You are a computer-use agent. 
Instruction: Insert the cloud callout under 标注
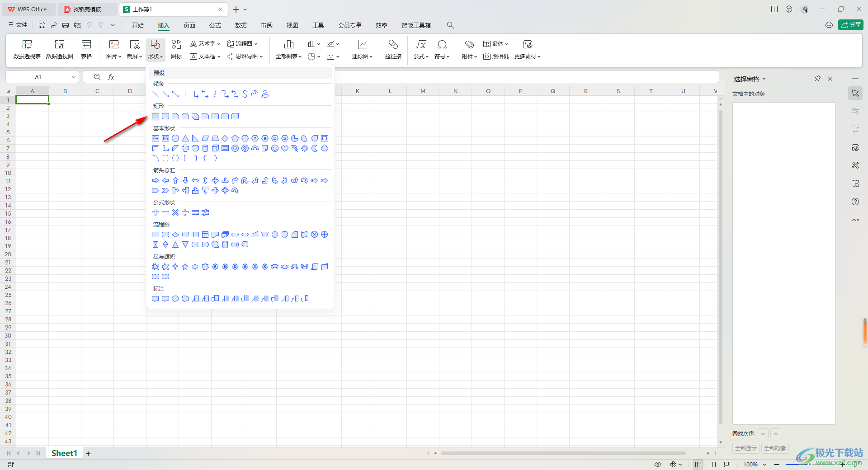[185, 299]
